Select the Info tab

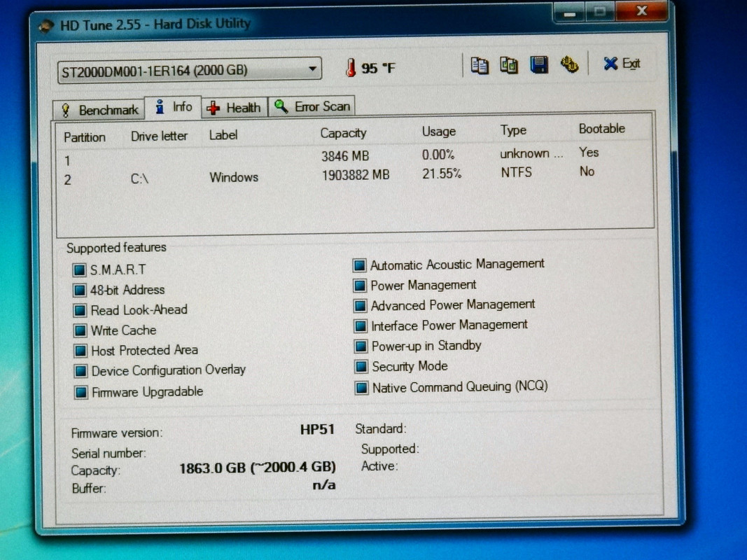tap(173, 107)
